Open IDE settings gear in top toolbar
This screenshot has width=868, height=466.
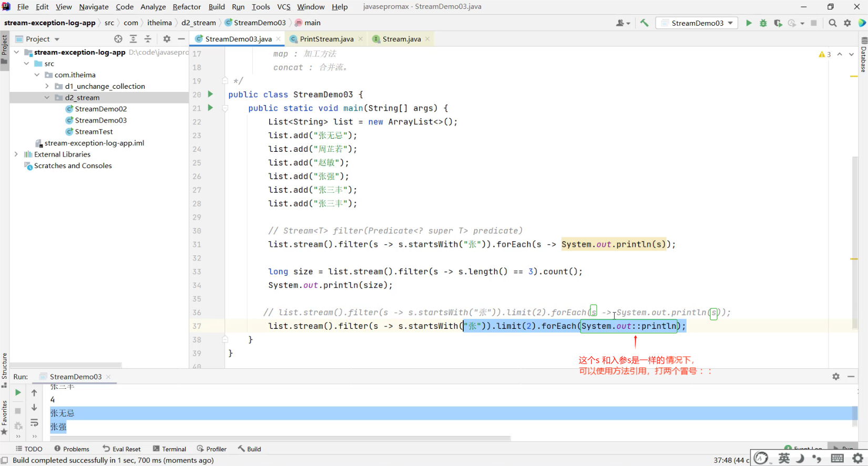point(847,23)
